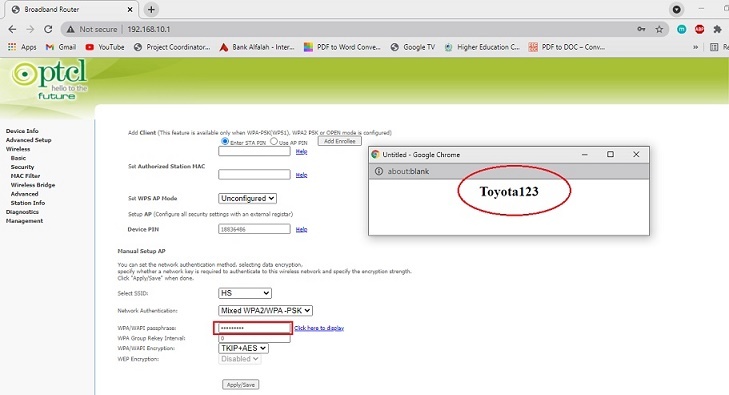Open the YouTube bookmark
This screenshot has width=729, height=395.
pos(105,47)
